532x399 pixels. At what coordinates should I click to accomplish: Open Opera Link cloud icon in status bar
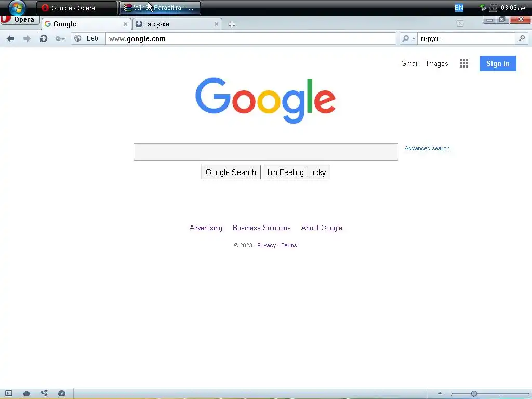(26, 393)
